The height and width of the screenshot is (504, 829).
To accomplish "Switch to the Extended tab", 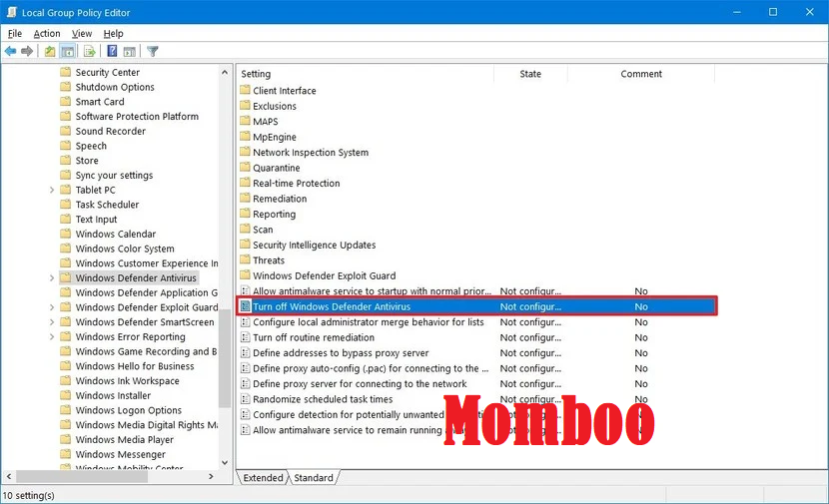I will pos(263,478).
